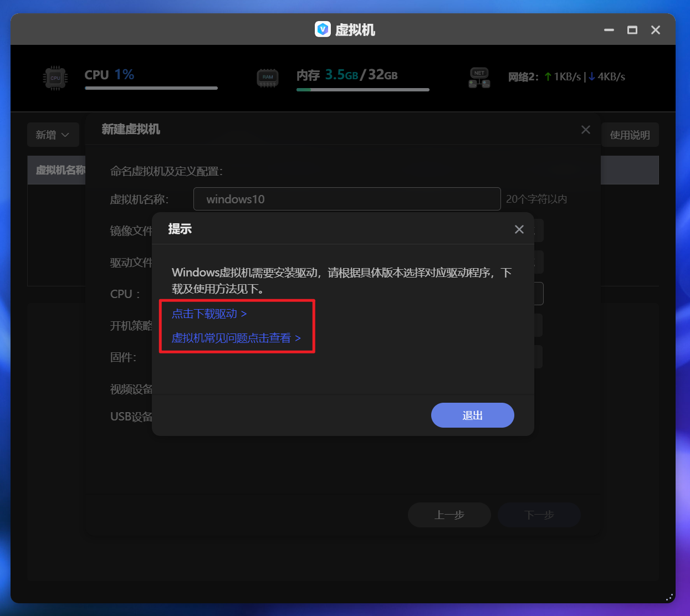Close the 提示 dialog with X
This screenshot has width=690, height=616.
(x=519, y=229)
